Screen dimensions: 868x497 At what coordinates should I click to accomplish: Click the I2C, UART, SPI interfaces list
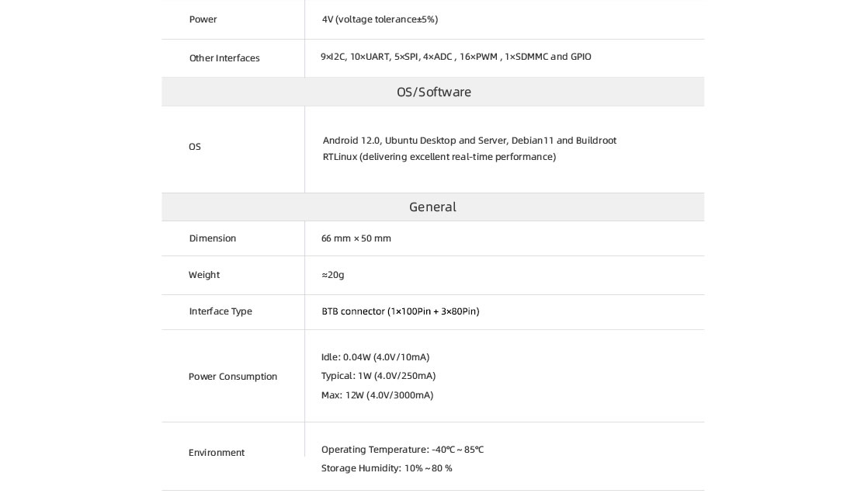click(x=456, y=57)
